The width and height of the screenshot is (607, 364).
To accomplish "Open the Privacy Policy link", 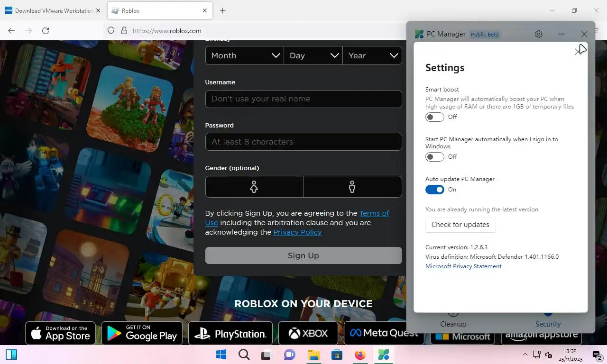I will [x=297, y=232].
